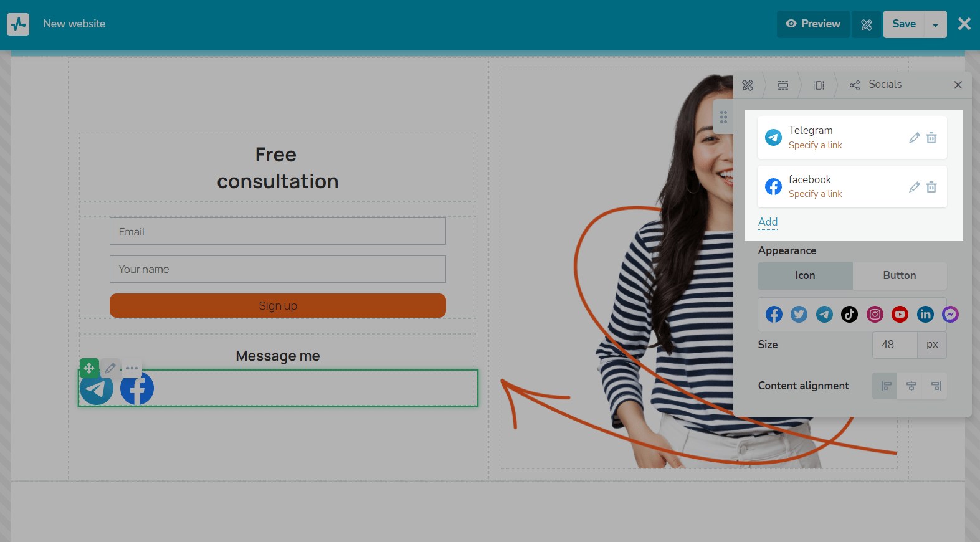Focus the Size value field
Image resolution: width=980 pixels, height=542 pixels.
[x=895, y=345]
